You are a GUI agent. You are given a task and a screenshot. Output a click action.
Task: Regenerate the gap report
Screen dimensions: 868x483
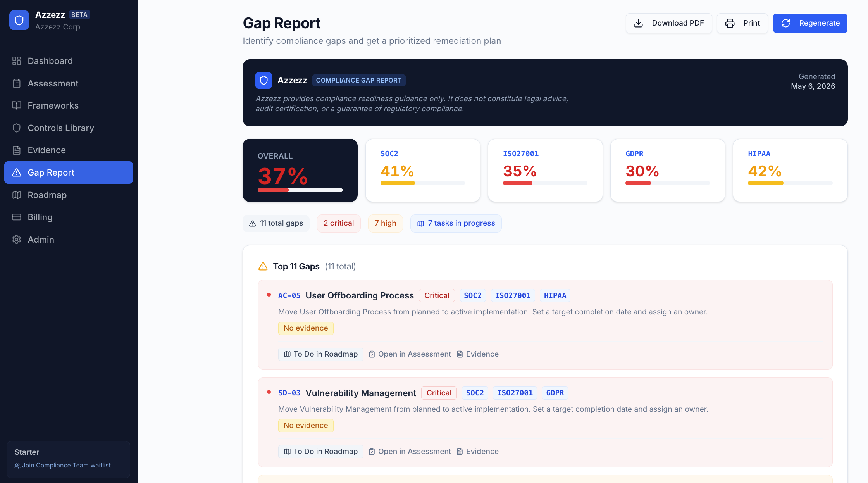pos(810,23)
